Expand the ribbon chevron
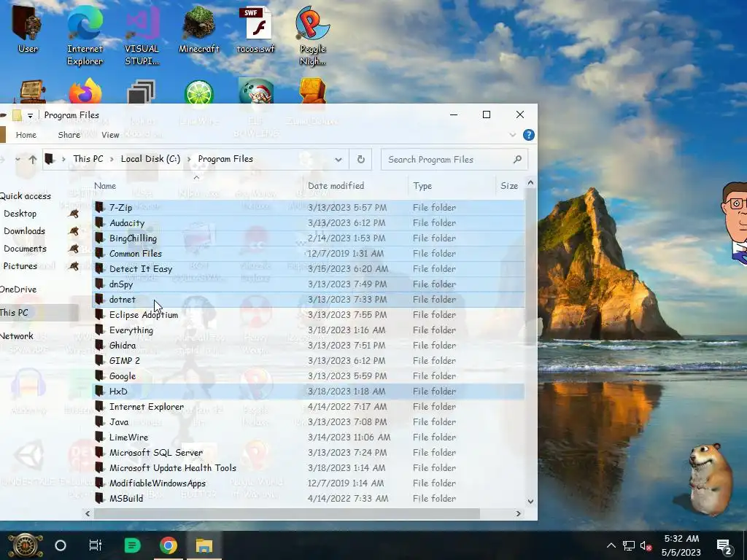Viewport: 747px width, 560px height. click(512, 135)
